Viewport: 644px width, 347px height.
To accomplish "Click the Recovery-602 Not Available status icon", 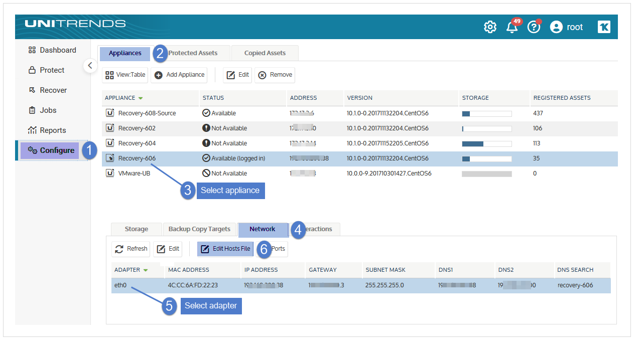I will tap(206, 128).
